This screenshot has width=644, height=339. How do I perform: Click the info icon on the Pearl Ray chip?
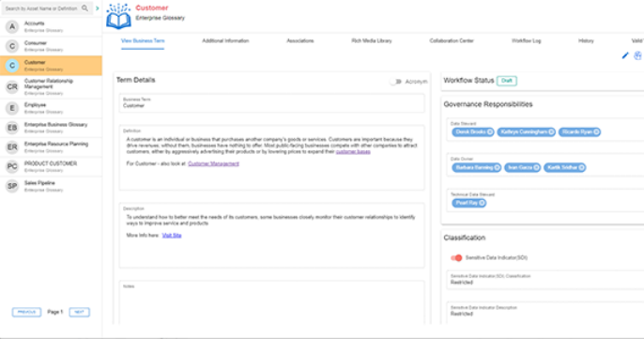(482, 203)
